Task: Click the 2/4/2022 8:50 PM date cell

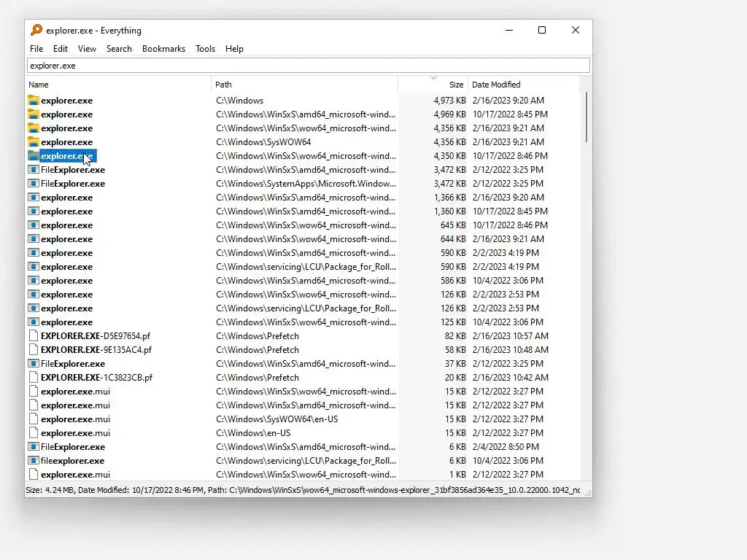Action: (x=506, y=447)
